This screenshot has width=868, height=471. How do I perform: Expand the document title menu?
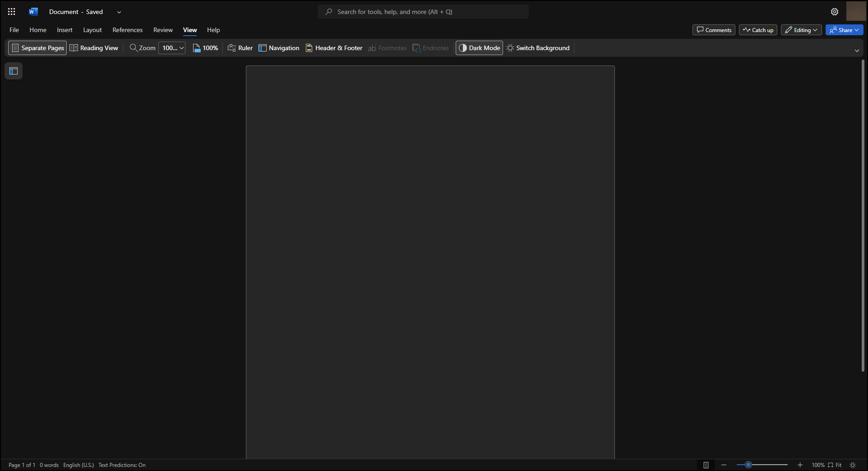coord(119,12)
